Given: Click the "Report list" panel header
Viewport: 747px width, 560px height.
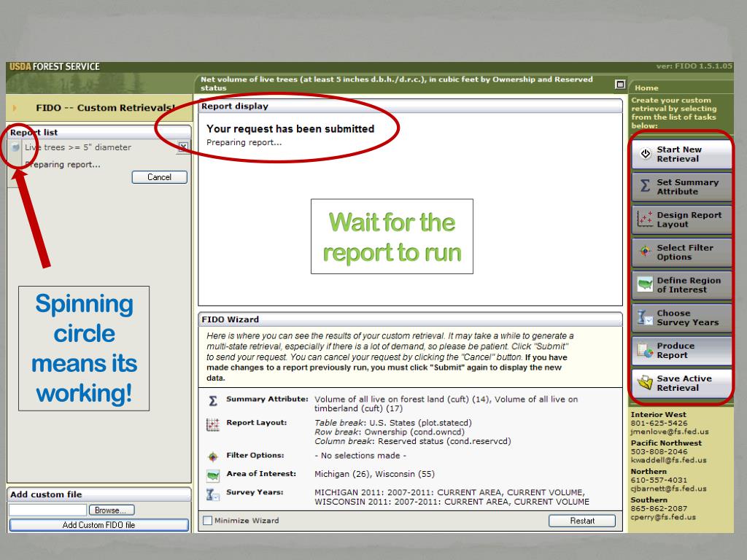Looking at the screenshot, I should pos(99,133).
